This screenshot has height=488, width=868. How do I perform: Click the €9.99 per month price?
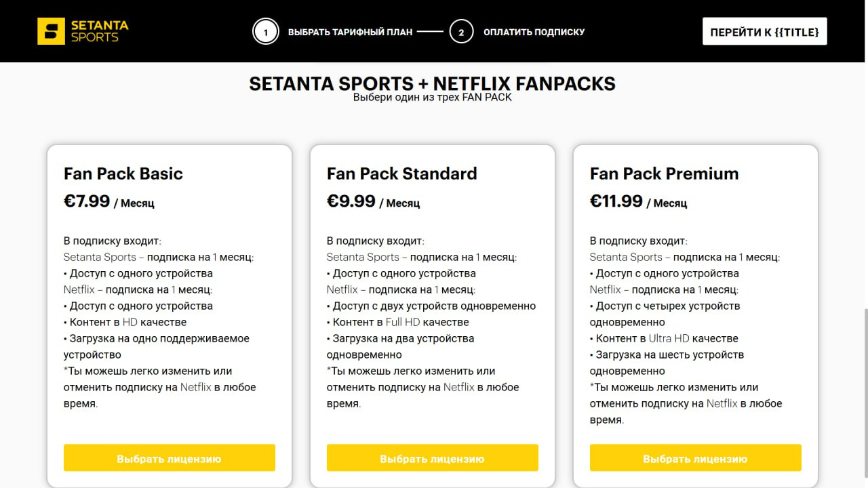(373, 202)
